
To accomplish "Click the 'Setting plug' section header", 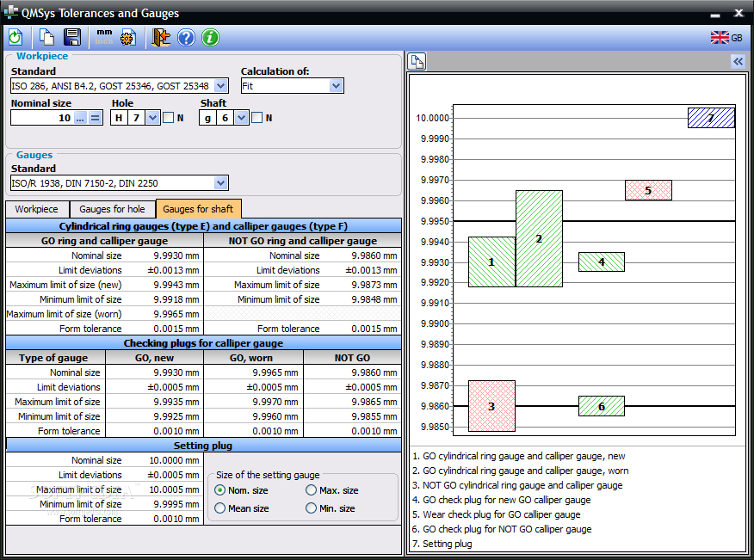I will (x=203, y=446).
